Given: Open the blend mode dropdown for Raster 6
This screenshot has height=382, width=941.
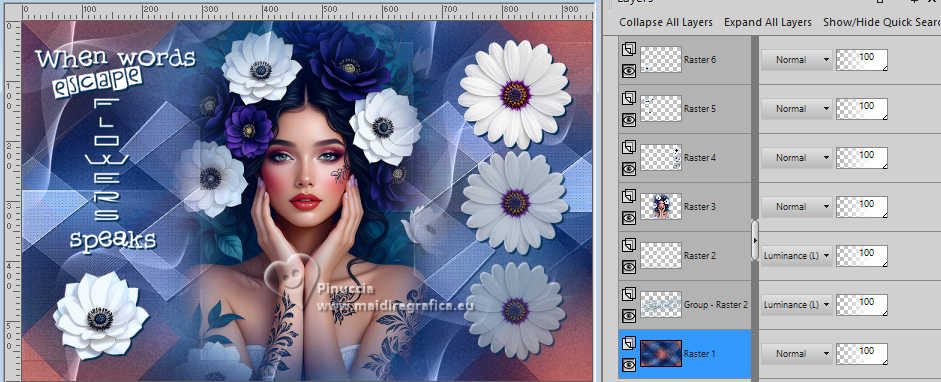Looking at the screenshot, I should pos(796,60).
